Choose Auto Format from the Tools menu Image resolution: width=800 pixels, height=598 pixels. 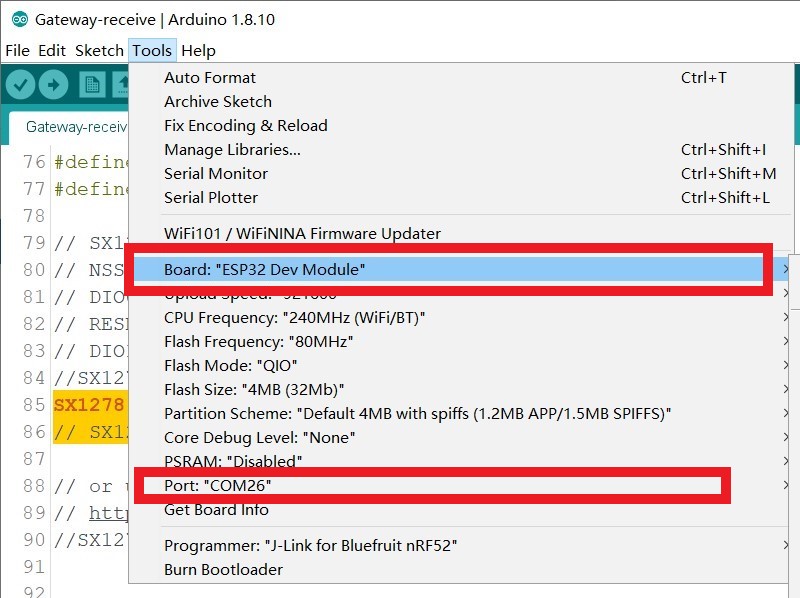tap(458, 78)
